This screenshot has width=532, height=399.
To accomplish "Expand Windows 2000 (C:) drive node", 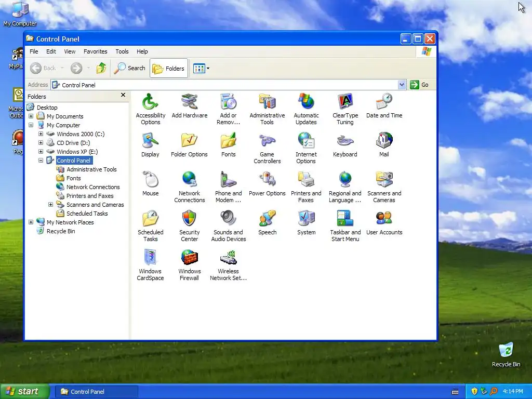I will 41,134.
